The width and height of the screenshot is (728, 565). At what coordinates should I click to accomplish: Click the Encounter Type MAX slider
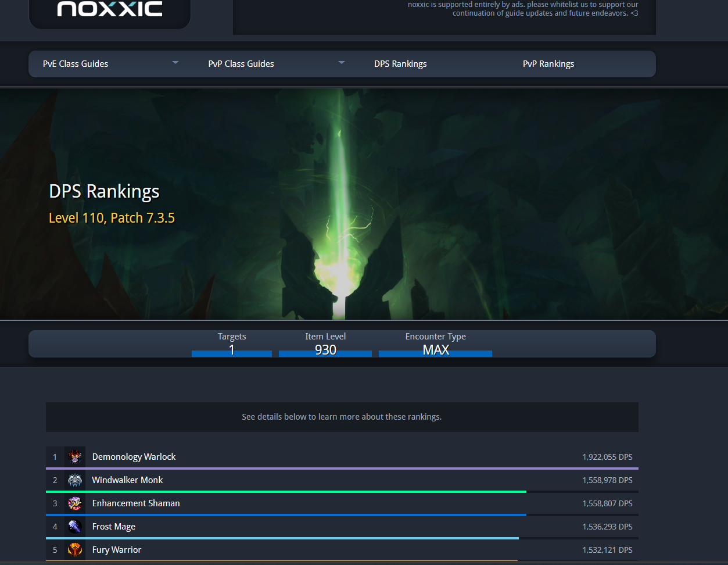coord(436,351)
